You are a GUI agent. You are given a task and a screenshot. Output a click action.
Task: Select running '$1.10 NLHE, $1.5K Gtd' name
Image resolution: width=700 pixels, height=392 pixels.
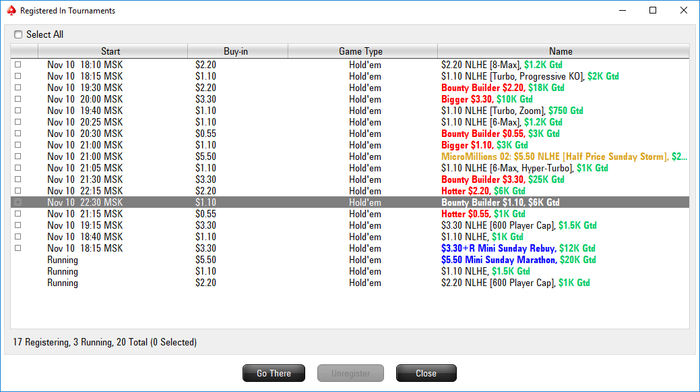coord(486,271)
